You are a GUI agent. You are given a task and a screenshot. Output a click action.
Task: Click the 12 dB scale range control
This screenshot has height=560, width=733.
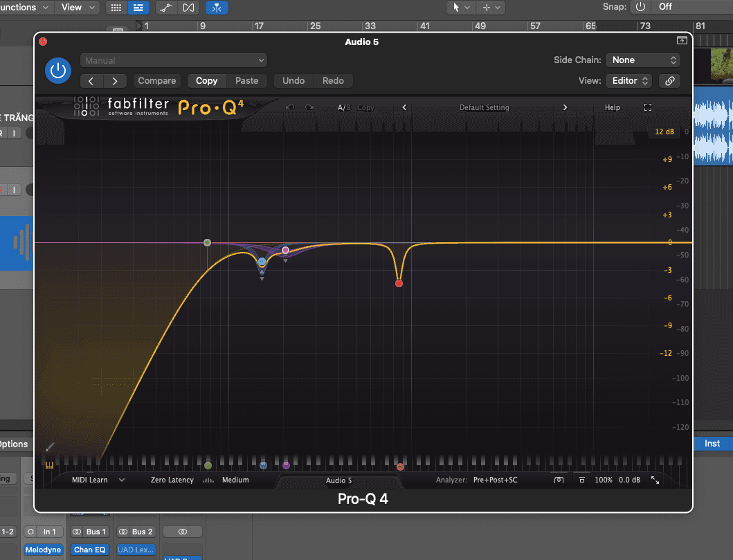[664, 131]
